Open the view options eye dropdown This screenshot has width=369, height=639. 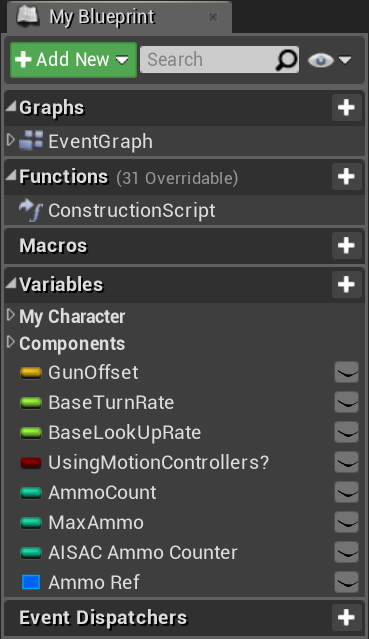(x=329, y=60)
